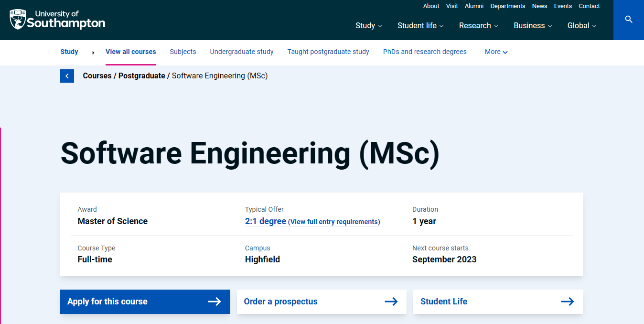This screenshot has width=644, height=324.
Task: Open the Alumni link in top bar
Action: click(x=474, y=6)
